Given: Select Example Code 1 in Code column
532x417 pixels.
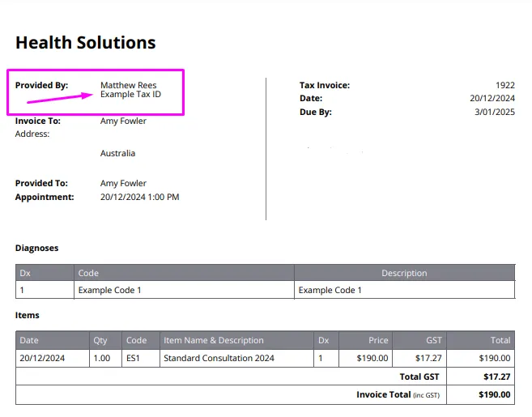Looking at the screenshot, I should (109, 290).
